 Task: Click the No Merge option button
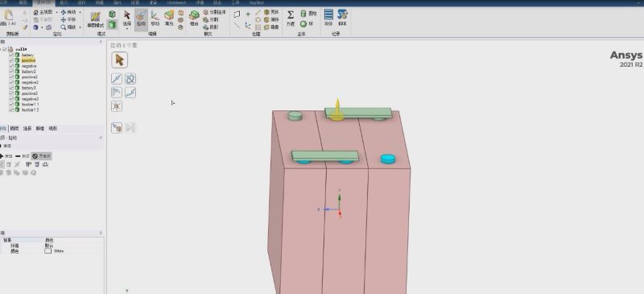(42, 156)
